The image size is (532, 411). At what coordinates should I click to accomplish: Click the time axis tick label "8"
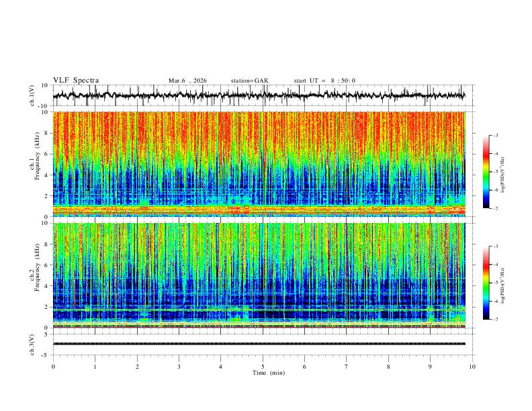click(x=388, y=367)
